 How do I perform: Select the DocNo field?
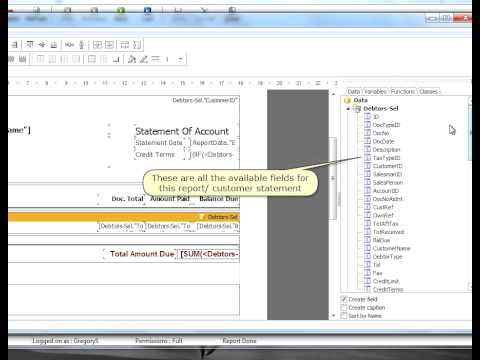click(x=377, y=133)
